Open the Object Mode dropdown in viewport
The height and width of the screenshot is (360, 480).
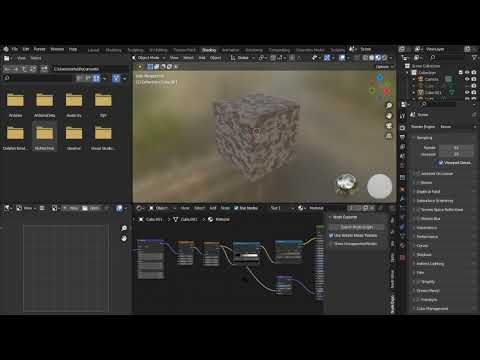pyautogui.click(x=149, y=58)
